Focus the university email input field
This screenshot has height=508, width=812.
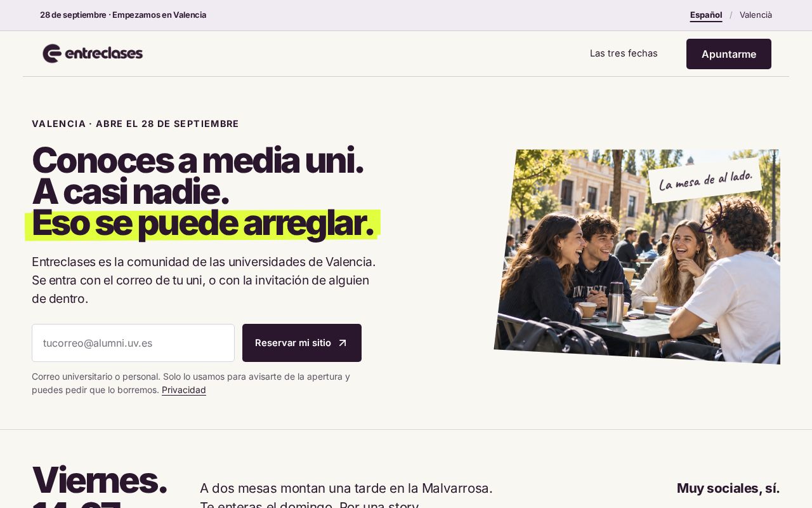(133, 343)
